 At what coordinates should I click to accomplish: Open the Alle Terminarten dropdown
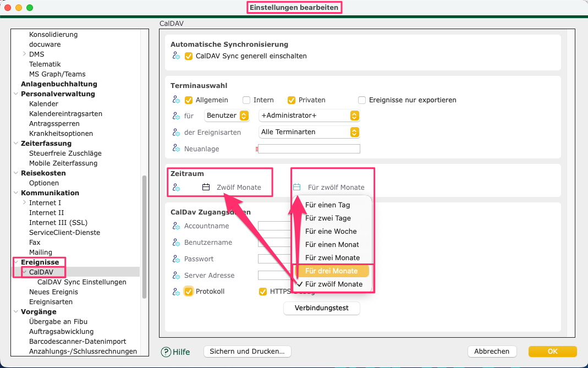click(x=309, y=132)
